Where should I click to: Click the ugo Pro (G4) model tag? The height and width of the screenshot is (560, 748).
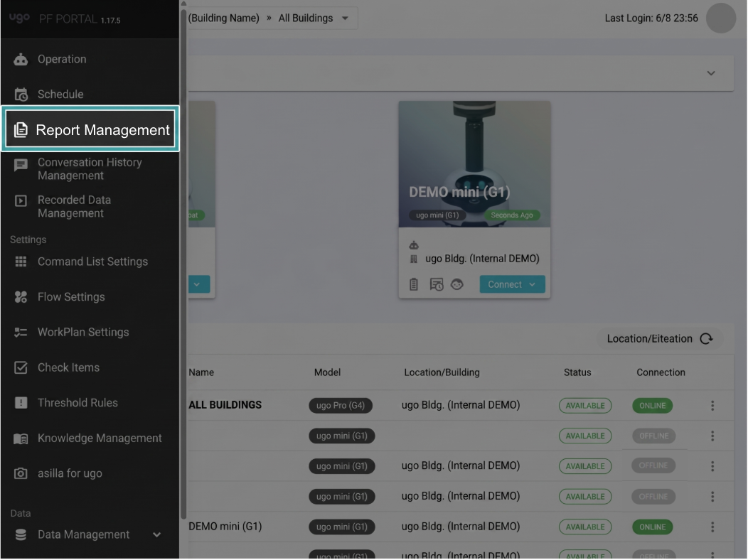click(x=341, y=406)
